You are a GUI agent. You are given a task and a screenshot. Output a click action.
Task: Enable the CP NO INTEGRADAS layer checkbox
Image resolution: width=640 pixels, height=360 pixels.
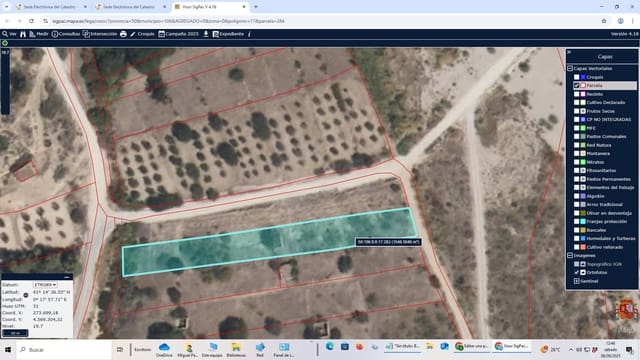pyautogui.click(x=576, y=120)
